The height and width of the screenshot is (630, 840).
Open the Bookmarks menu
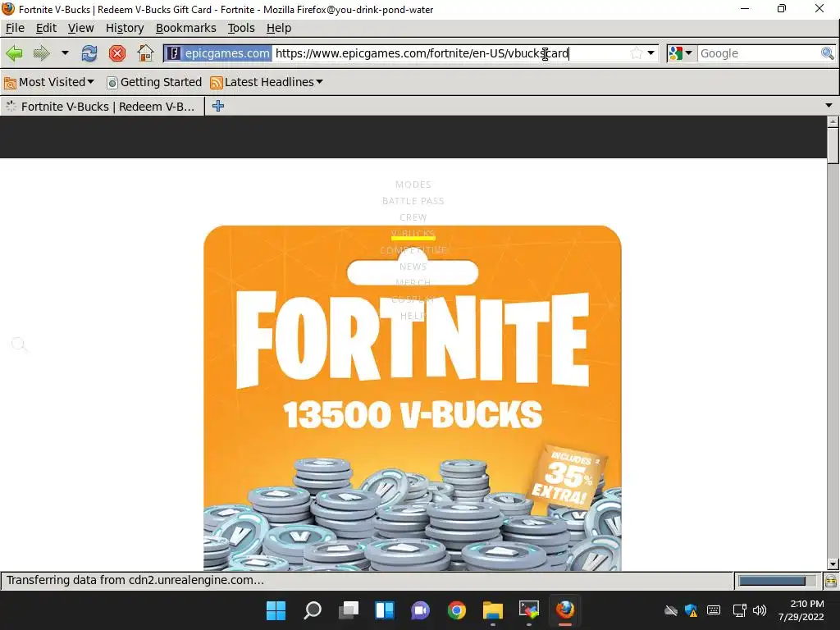[x=186, y=28]
